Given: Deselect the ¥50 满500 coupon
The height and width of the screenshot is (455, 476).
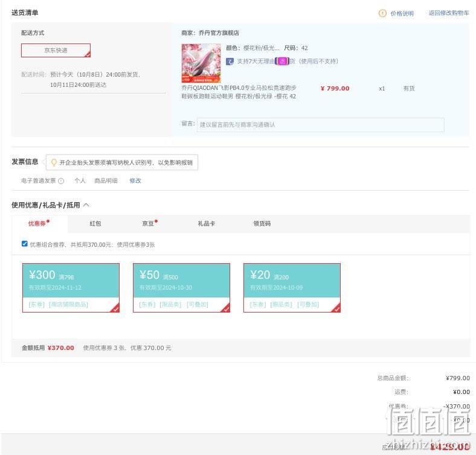Looking at the screenshot, I should (x=182, y=288).
